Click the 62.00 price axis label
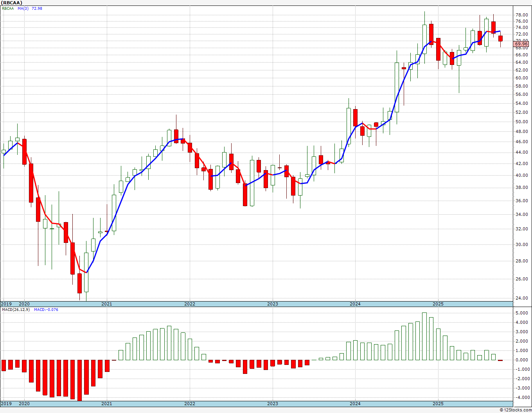The height and width of the screenshot is (413, 532). (x=522, y=70)
